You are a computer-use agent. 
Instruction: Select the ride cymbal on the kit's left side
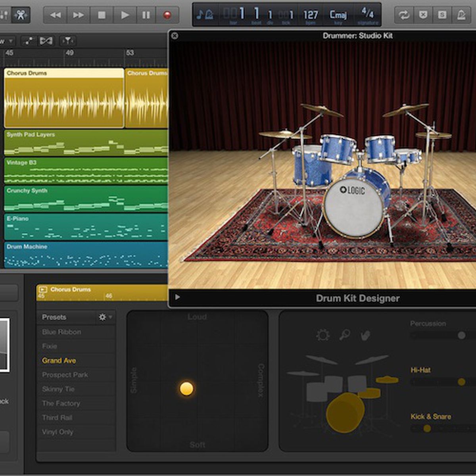285,135
